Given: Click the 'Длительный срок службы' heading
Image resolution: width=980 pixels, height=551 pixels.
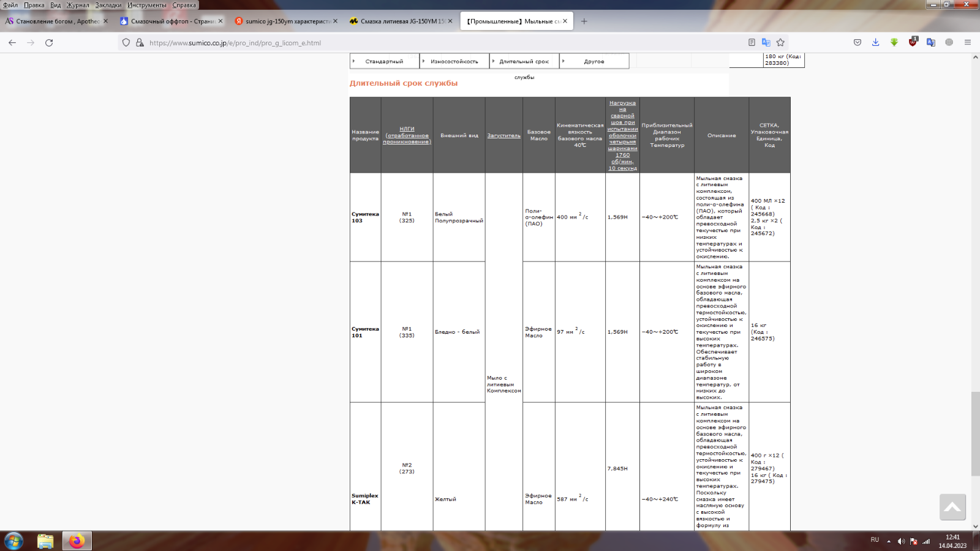Looking at the screenshot, I should click(x=404, y=83).
